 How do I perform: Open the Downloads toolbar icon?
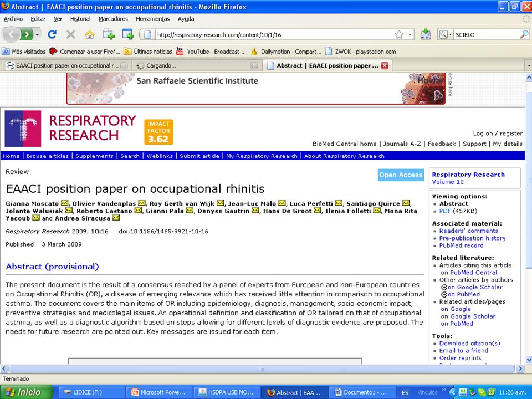(x=426, y=34)
